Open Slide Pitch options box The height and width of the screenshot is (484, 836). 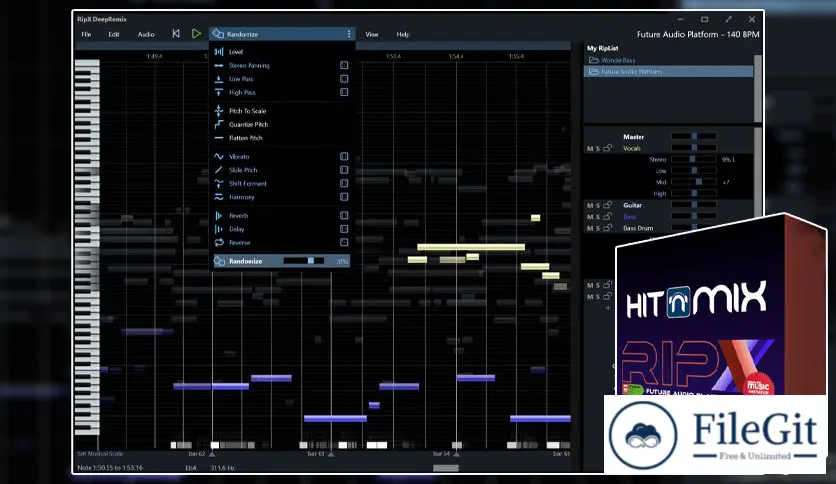point(344,170)
